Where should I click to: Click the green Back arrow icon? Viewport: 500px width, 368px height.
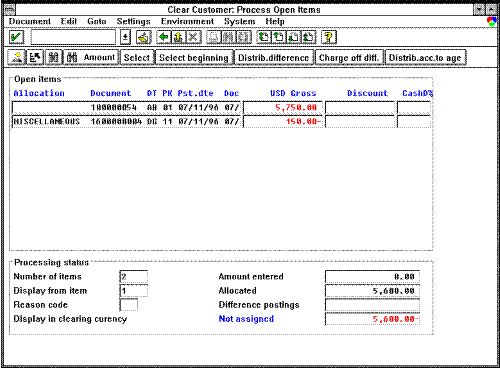164,37
